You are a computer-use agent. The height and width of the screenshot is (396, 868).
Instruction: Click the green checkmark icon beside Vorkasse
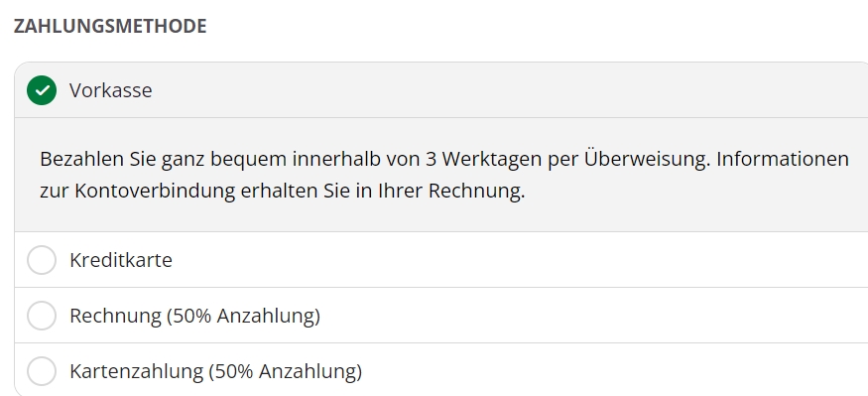[x=42, y=90]
